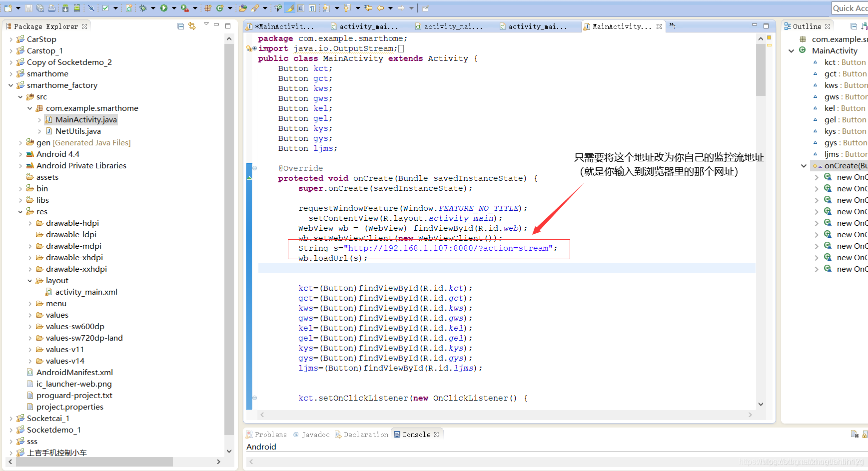
Task: Collapse all in Package Explorer
Action: click(180, 26)
